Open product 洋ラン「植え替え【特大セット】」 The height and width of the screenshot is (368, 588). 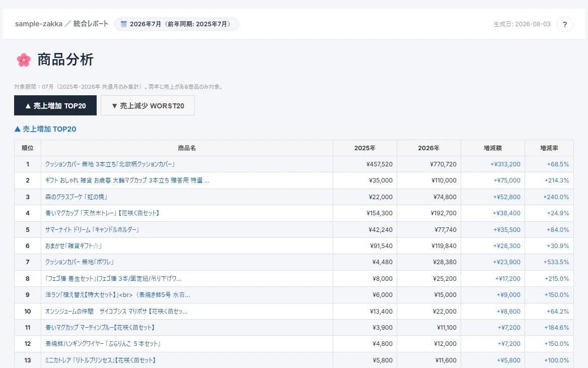(x=117, y=295)
